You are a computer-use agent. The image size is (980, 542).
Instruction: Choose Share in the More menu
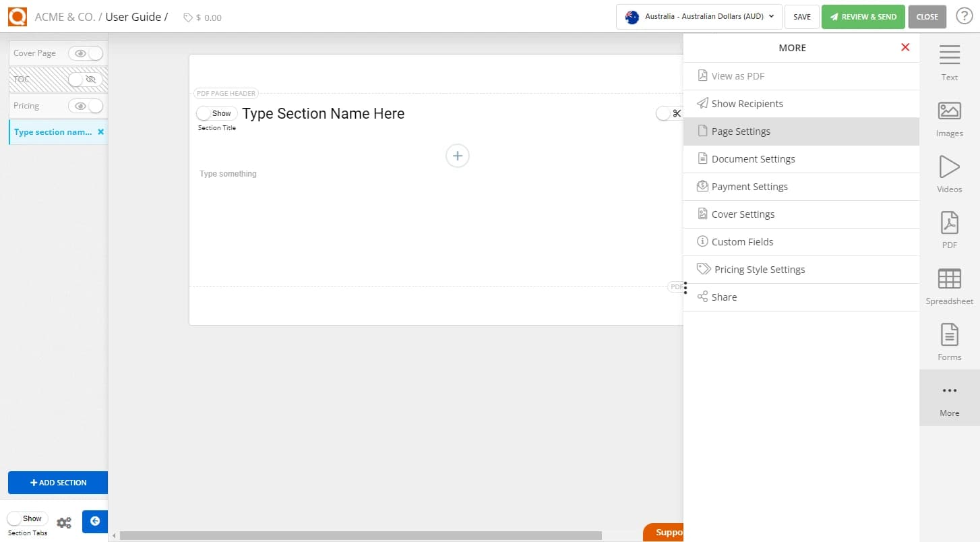click(x=725, y=297)
